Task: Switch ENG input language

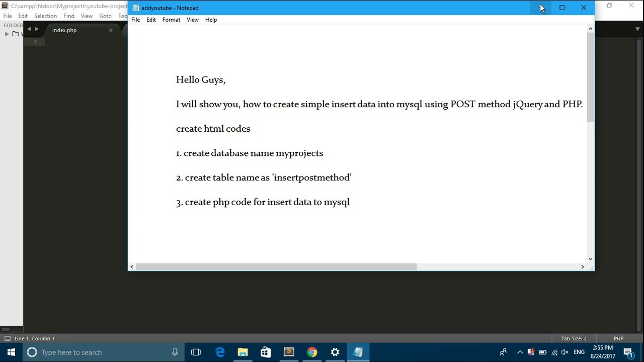Action: tap(579, 352)
